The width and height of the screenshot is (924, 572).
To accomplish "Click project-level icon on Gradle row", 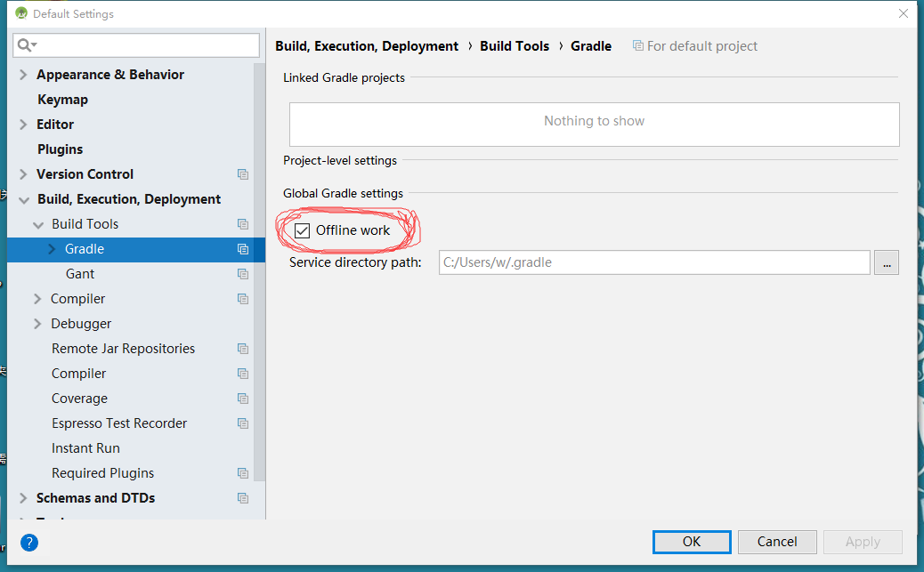I will [243, 249].
